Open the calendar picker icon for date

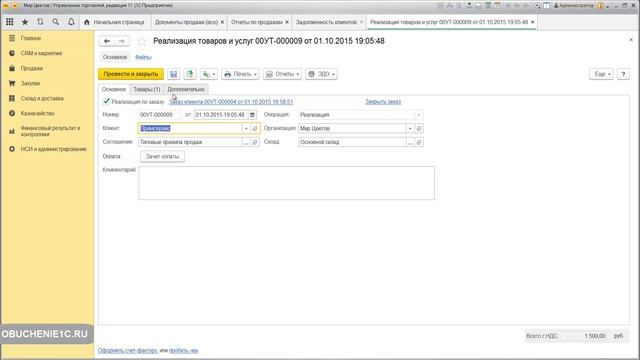(253, 115)
